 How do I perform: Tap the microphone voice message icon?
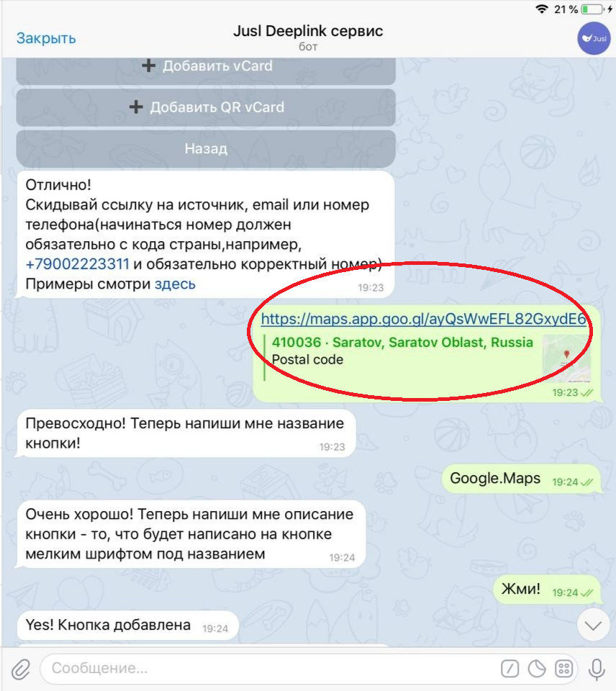[x=596, y=669]
